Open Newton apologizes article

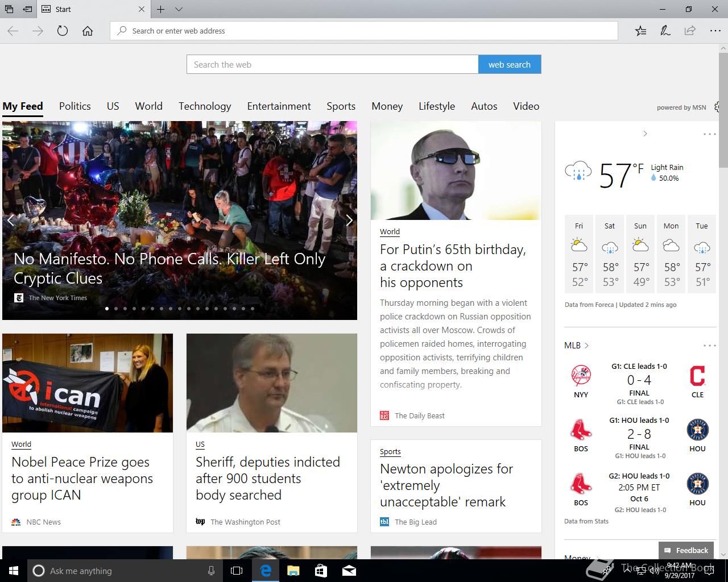pyautogui.click(x=446, y=485)
